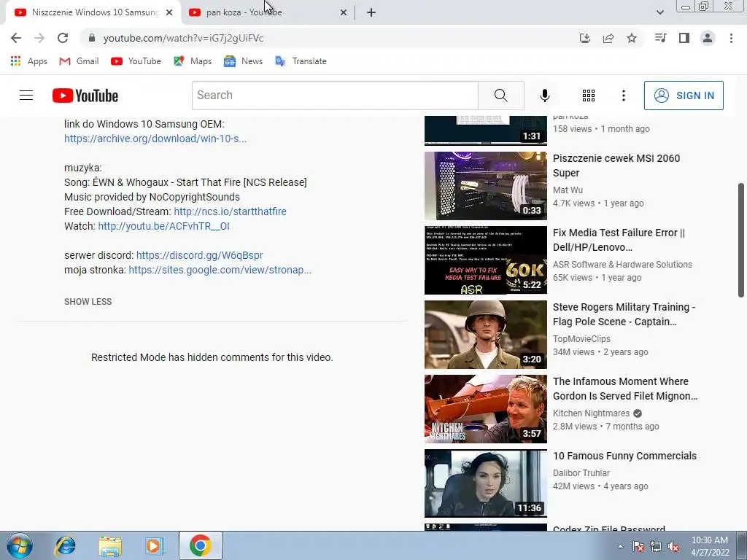Screen dimensions: 747x560
Task: Click the browser forward arrow
Action: tap(39, 38)
